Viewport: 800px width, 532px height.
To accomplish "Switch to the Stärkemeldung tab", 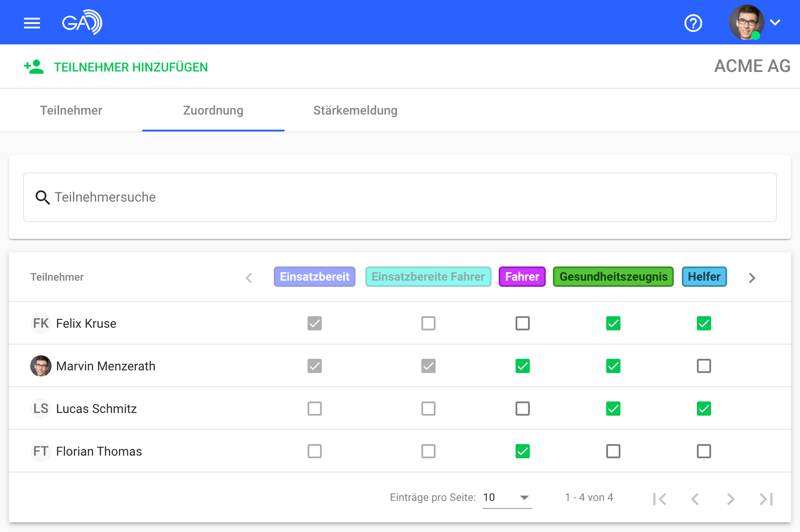I will point(355,111).
